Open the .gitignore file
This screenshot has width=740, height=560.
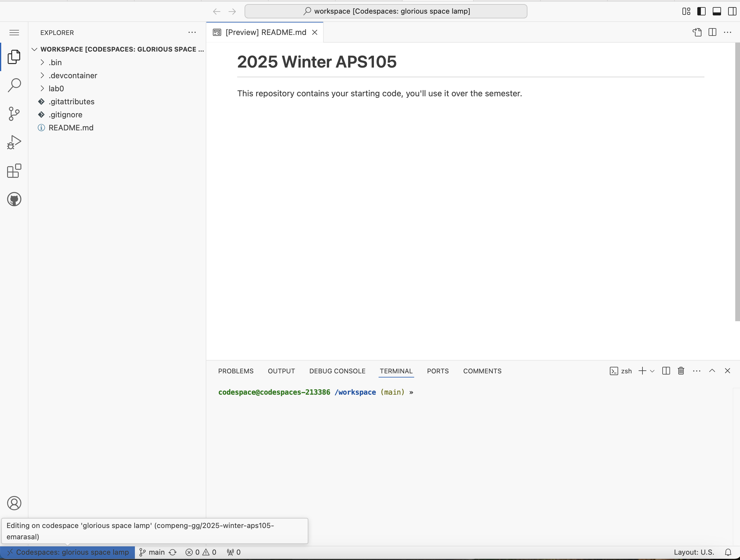(117, 115)
